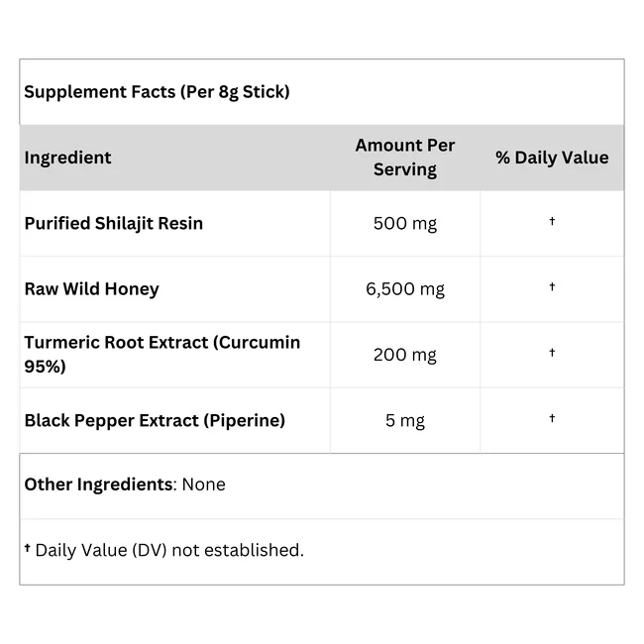Click the dagger symbol in Turmeric row
644x644 pixels.
click(552, 353)
